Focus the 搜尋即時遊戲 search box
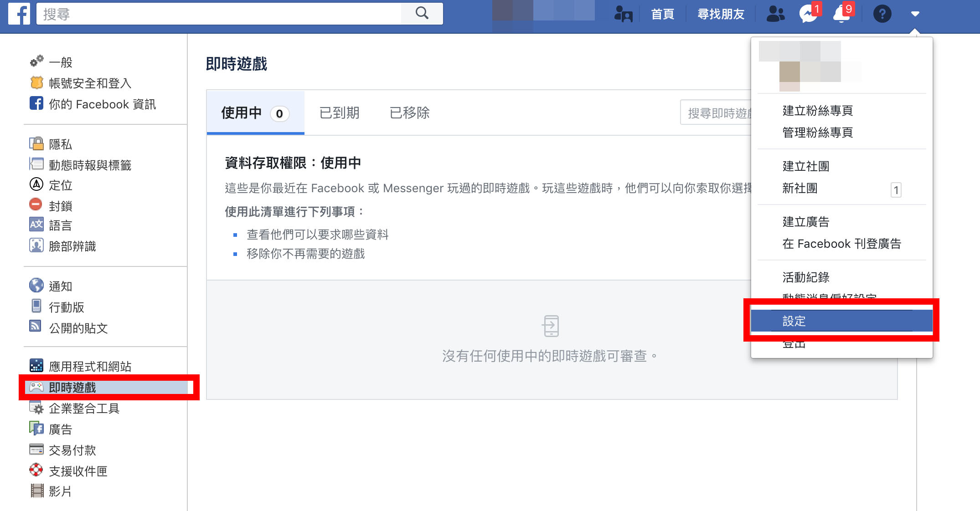This screenshot has height=511, width=980. pyautogui.click(x=716, y=113)
